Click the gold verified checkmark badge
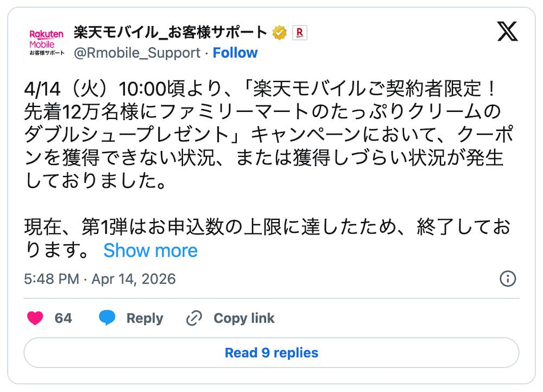This screenshot has width=543, height=392. (x=280, y=33)
